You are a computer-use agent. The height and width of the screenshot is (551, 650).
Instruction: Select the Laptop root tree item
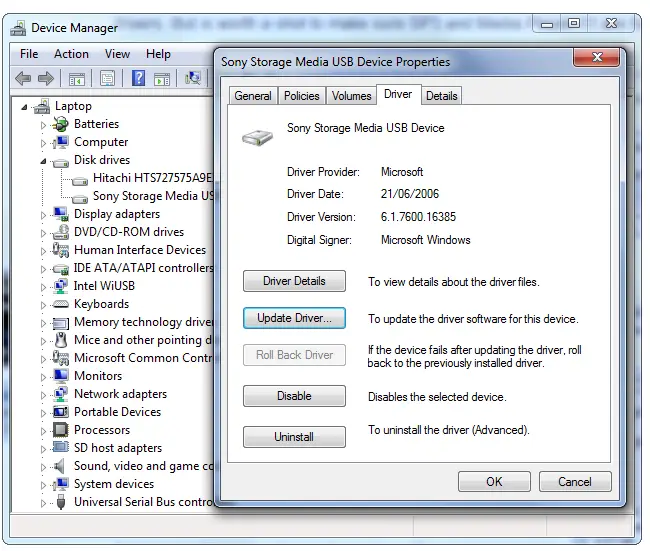coord(73,106)
